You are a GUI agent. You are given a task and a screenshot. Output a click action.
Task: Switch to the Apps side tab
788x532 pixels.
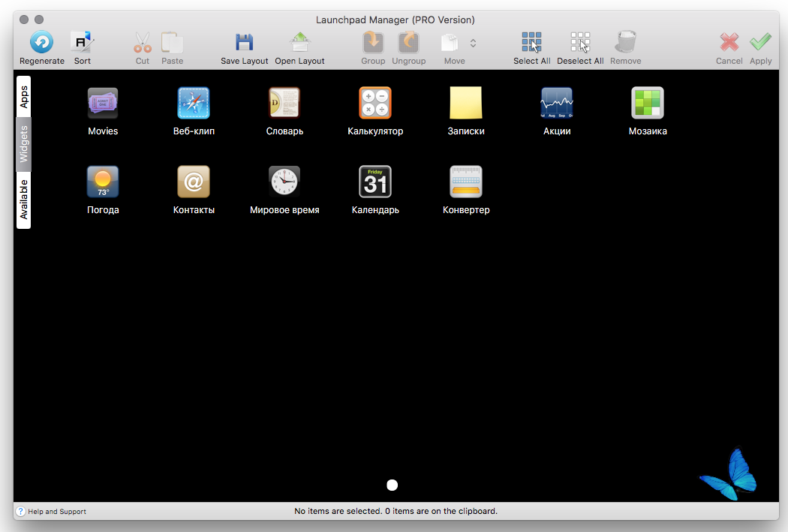pos(23,97)
